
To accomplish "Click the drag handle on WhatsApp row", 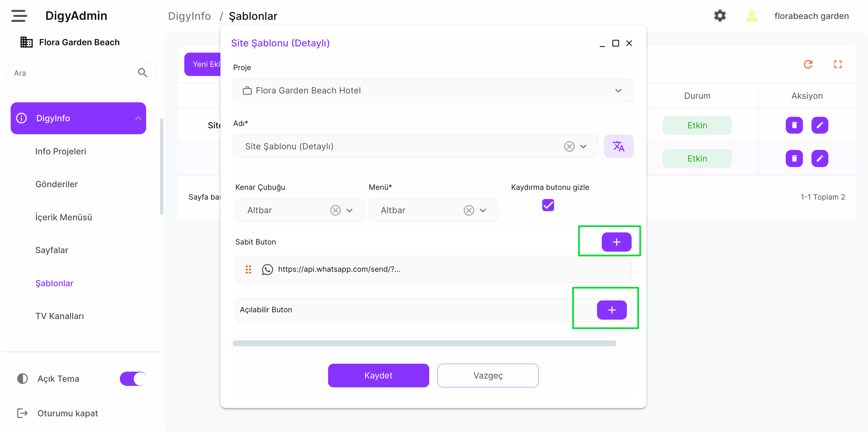I will pos(248,269).
